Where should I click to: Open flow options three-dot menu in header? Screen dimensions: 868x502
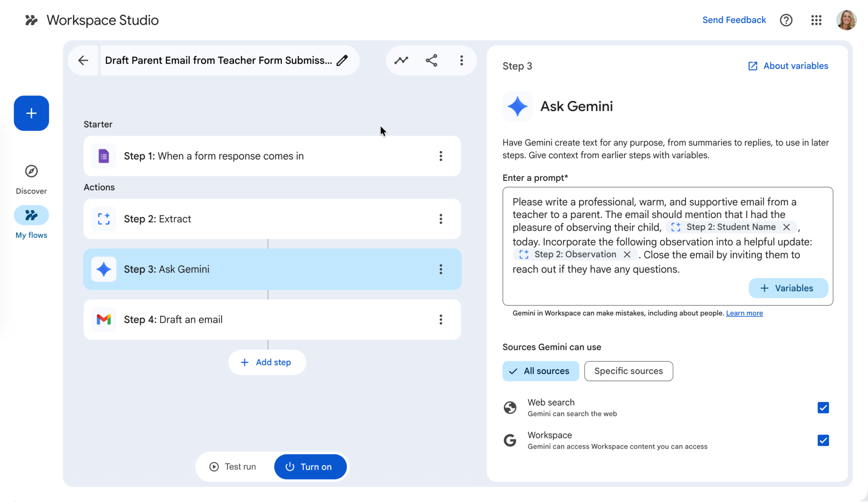click(462, 60)
